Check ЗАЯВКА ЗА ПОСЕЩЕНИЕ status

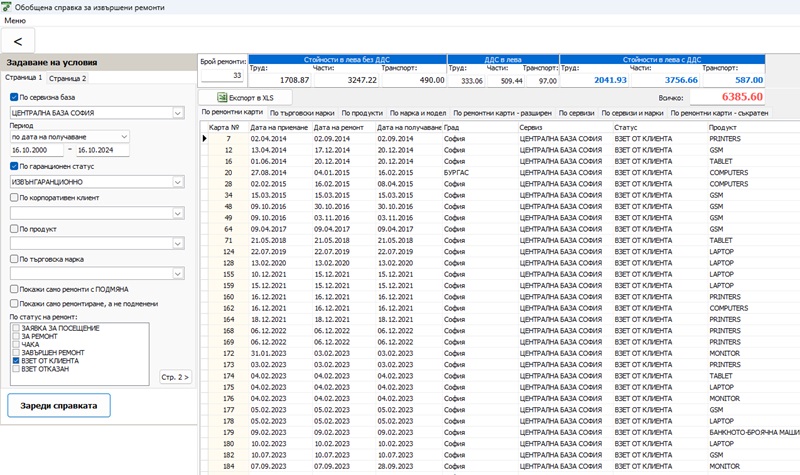pyautogui.click(x=16, y=328)
